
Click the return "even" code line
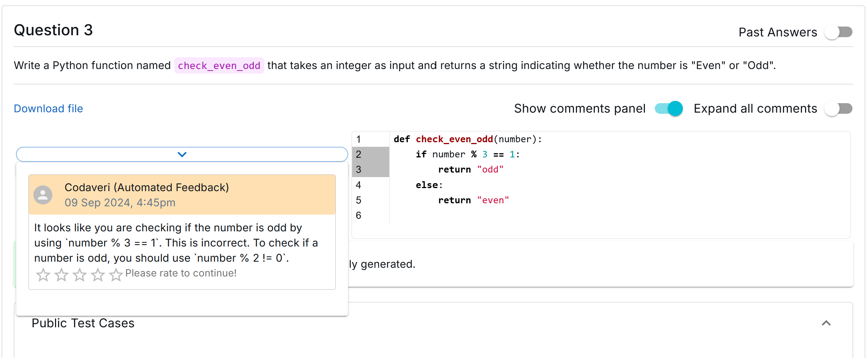pyautogui.click(x=473, y=200)
